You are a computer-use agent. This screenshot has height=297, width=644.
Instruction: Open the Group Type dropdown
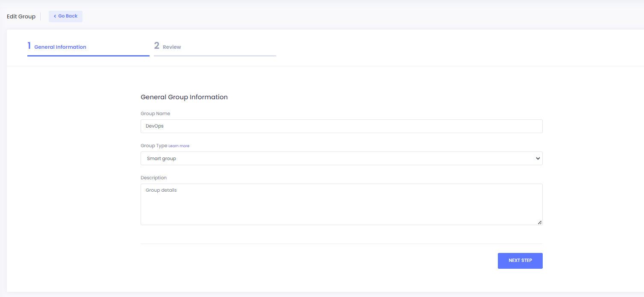(341, 158)
